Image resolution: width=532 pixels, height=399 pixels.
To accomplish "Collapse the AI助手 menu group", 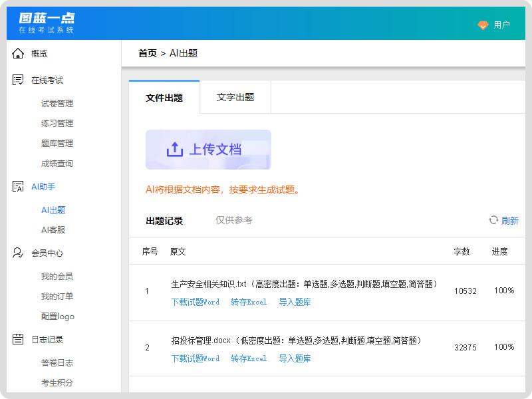I will coord(43,187).
